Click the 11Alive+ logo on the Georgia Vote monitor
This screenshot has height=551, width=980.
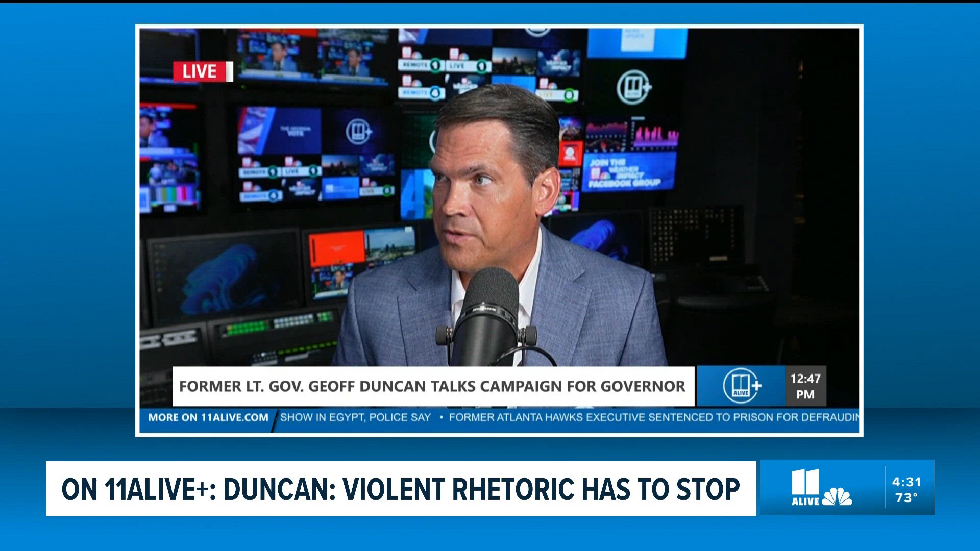click(x=359, y=132)
